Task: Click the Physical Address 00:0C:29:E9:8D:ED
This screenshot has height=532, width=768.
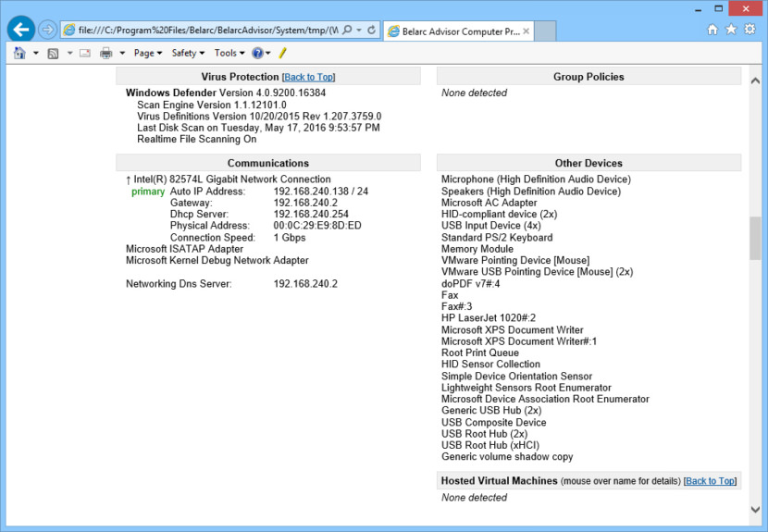Action: point(317,226)
